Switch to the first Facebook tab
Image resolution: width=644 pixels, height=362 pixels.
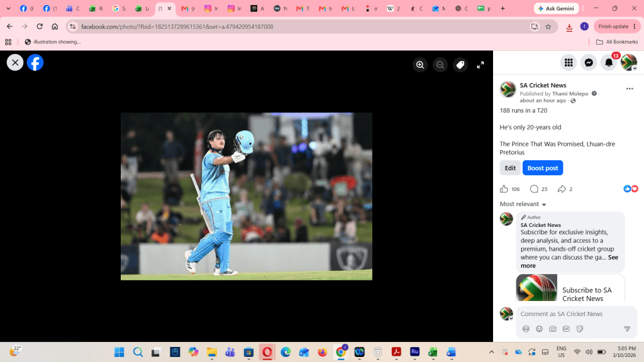[x=27, y=8]
